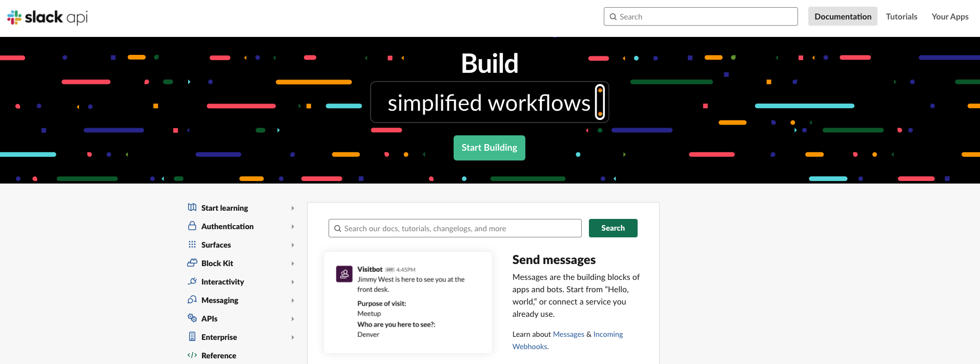The height and width of the screenshot is (364, 980).
Task: Open the Incoming Webhooks link
Action: point(568,340)
